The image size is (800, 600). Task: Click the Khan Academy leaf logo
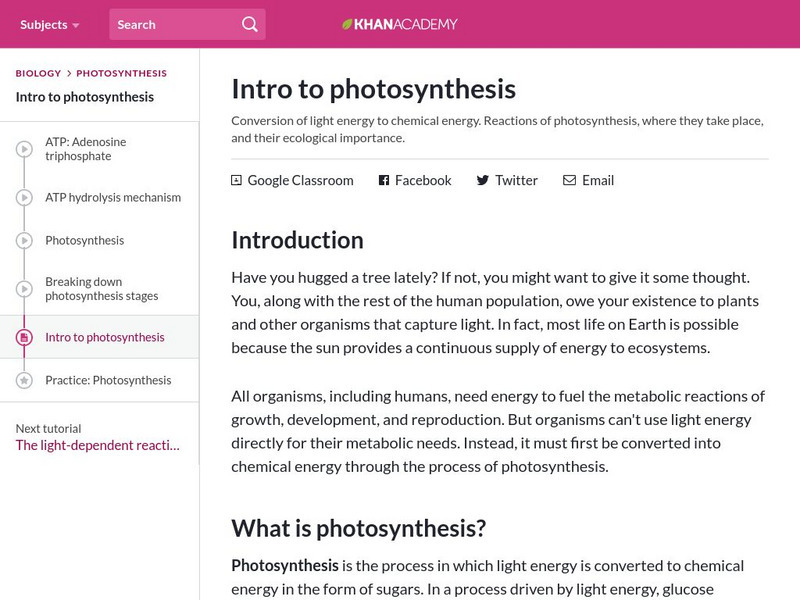[x=347, y=24]
